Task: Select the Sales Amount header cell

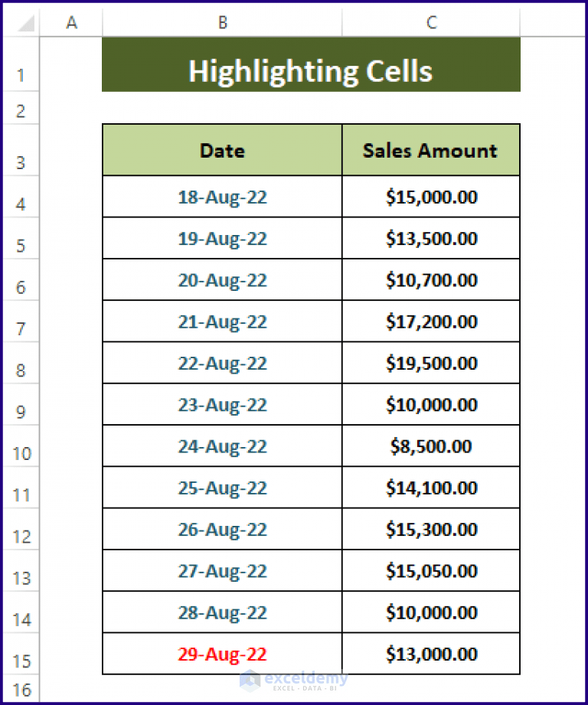Action: coord(430,150)
